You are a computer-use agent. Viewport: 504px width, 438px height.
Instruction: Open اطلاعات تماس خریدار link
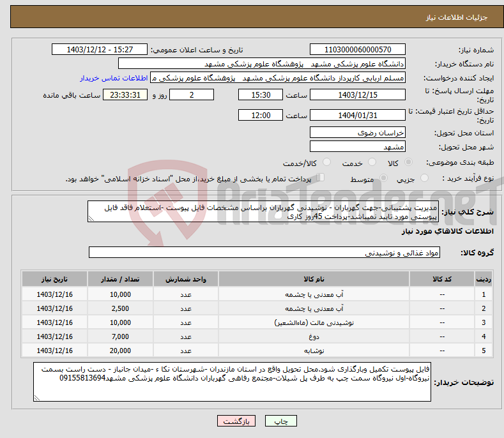click(114, 78)
